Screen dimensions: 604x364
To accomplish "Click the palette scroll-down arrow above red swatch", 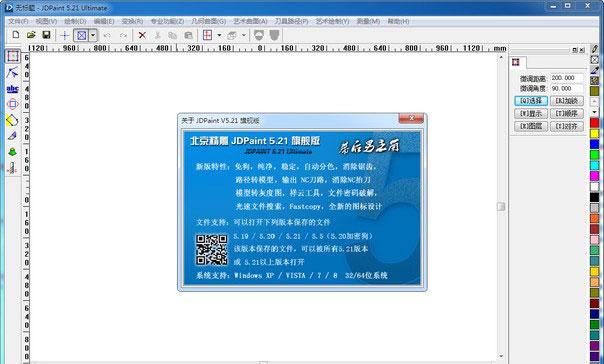I will pos(594,112).
